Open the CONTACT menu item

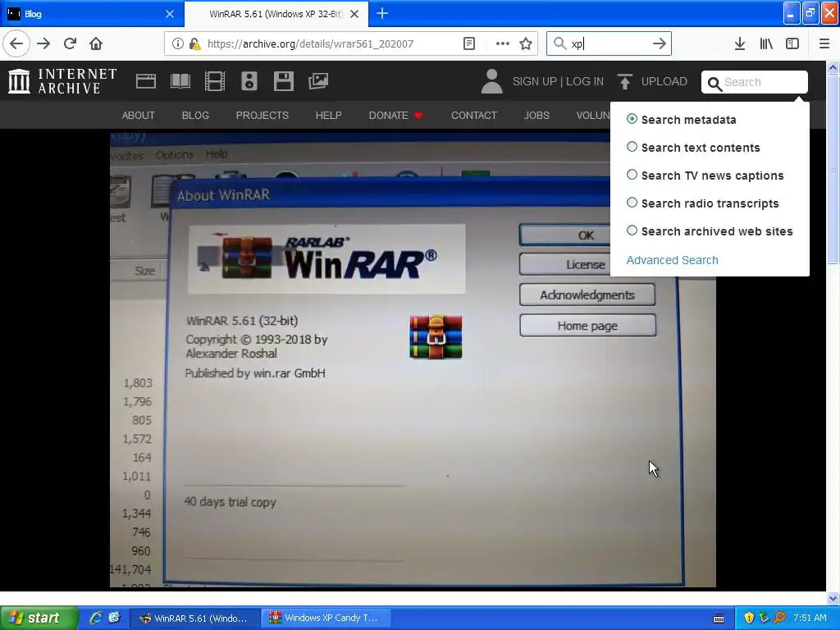[473, 115]
